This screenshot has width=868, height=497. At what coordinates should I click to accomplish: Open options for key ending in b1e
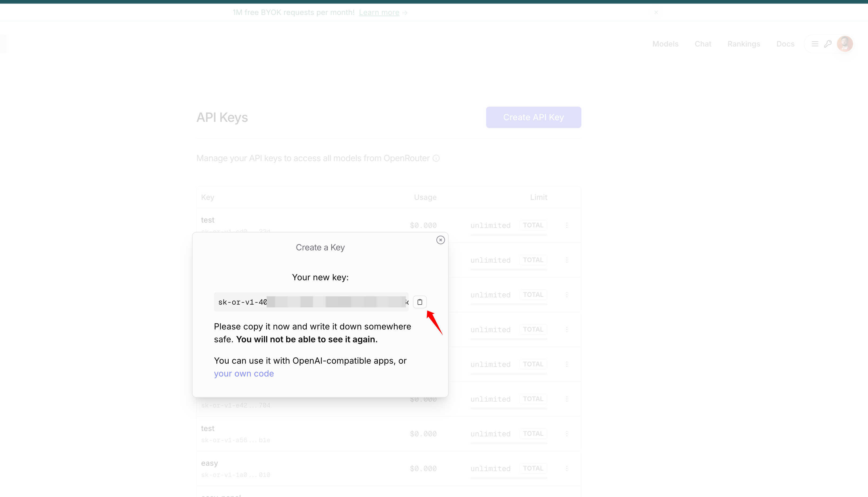coord(567,433)
